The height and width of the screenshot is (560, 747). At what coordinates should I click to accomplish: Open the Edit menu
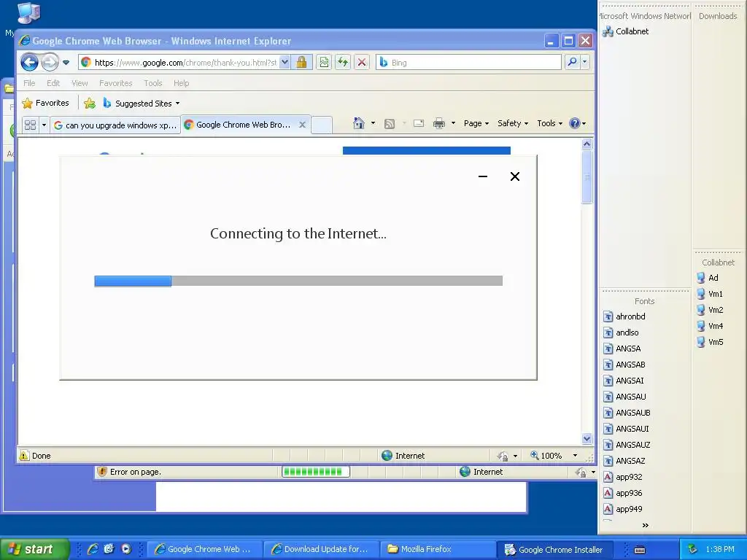(x=53, y=83)
